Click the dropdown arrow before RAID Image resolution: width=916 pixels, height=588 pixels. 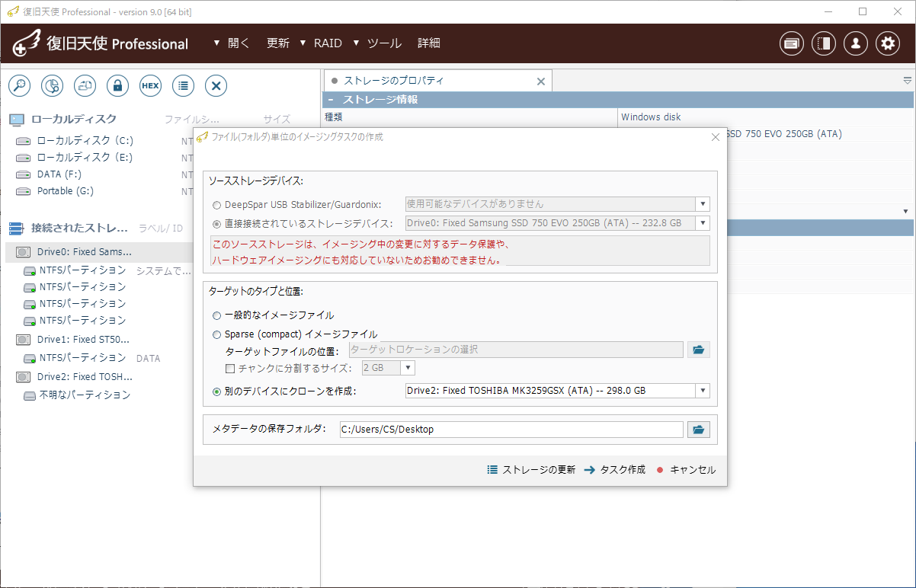pos(303,43)
